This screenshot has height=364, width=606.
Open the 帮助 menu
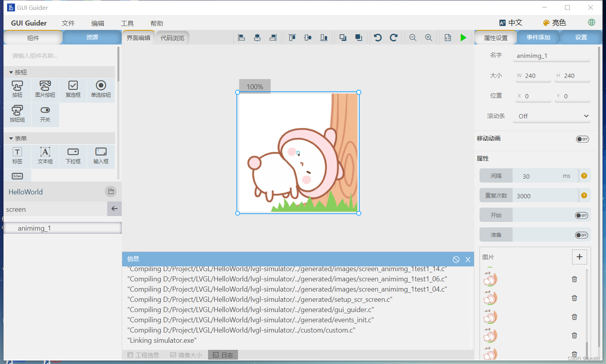pyautogui.click(x=157, y=23)
